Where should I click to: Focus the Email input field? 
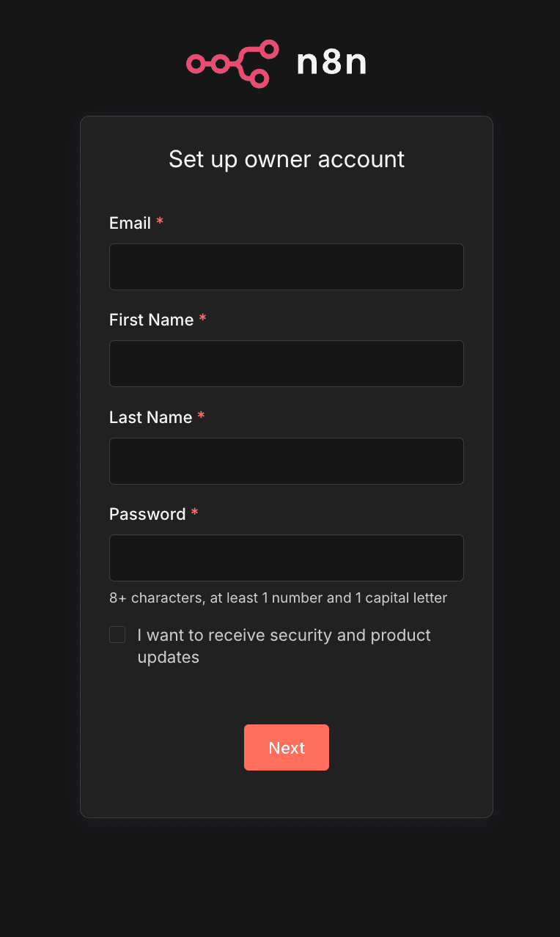[x=287, y=267]
